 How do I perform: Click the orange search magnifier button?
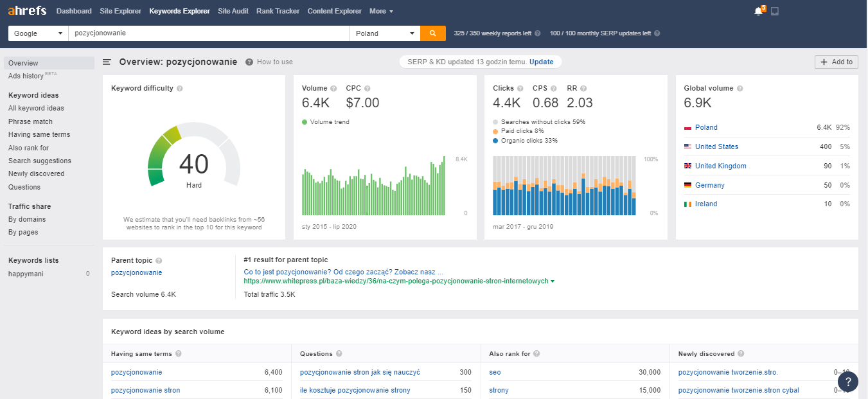[x=433, y=33]
